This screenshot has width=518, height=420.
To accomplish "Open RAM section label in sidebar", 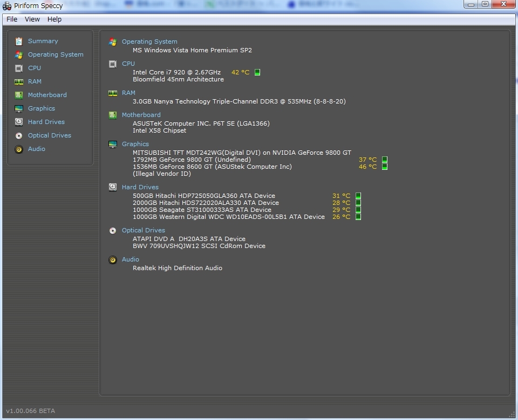I will tap(35, 81).
